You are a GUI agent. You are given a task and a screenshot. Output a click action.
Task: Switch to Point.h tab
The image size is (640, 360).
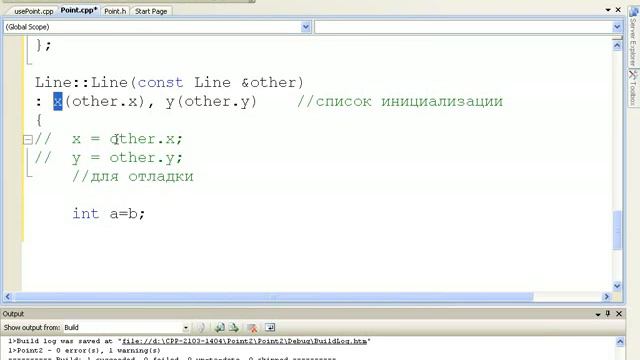tap(115, 11)
